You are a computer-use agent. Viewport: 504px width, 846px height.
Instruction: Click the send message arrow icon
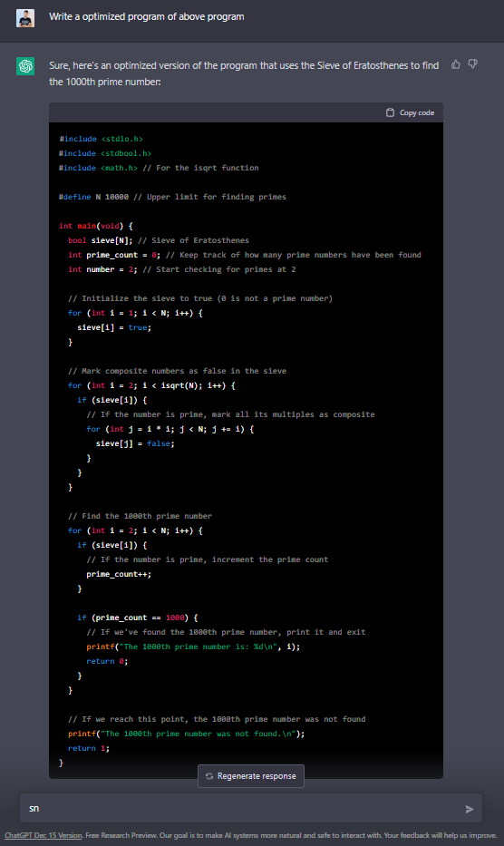tap(470, 809)
